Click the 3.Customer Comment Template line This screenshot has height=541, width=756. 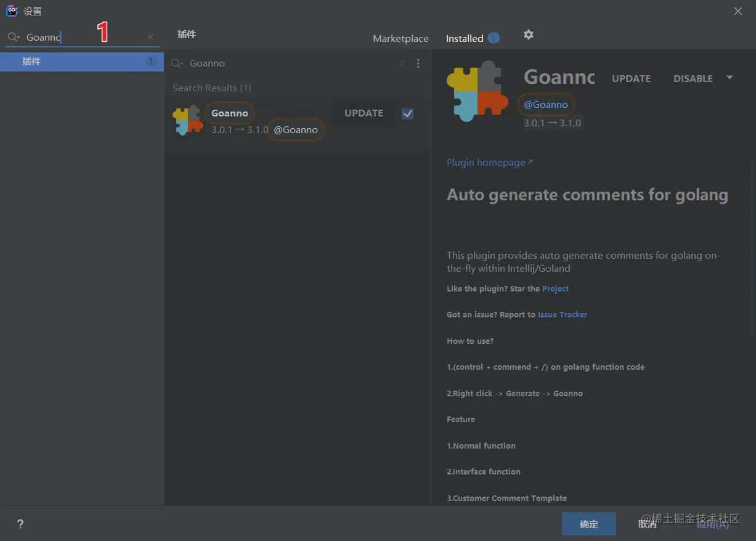(x=506, y=498)
